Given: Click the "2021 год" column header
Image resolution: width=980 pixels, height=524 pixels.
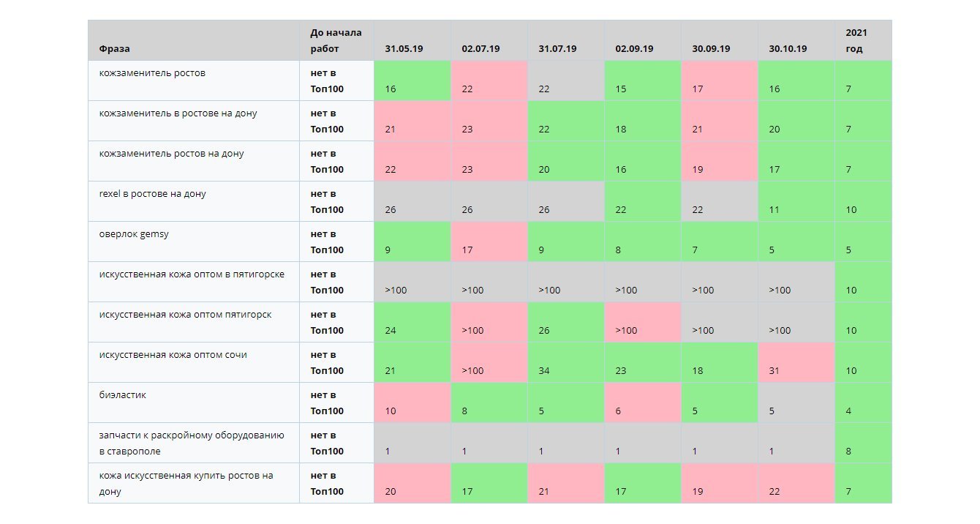Looking at the screenshot, I should [x=856, y=40].
